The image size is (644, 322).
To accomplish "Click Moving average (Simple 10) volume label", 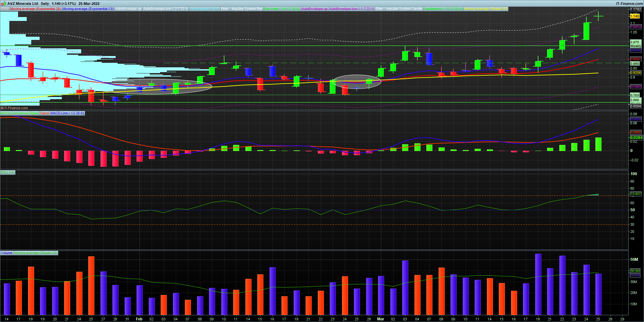I will (35, 253).
